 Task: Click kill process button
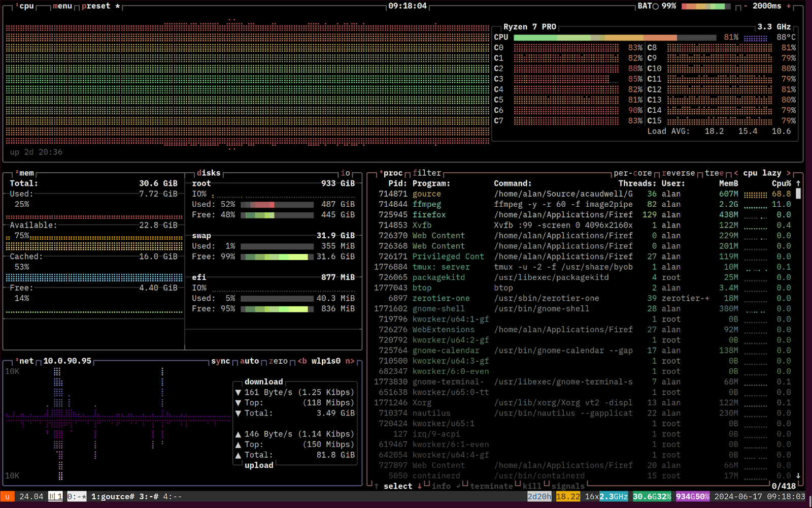(x=532, y=486)
